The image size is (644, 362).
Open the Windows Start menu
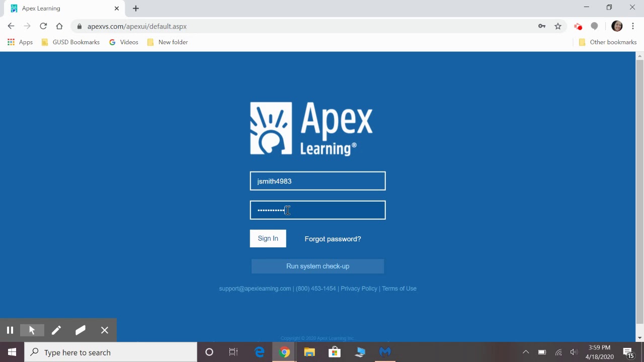pyautogui.click(x=12, y=352)
